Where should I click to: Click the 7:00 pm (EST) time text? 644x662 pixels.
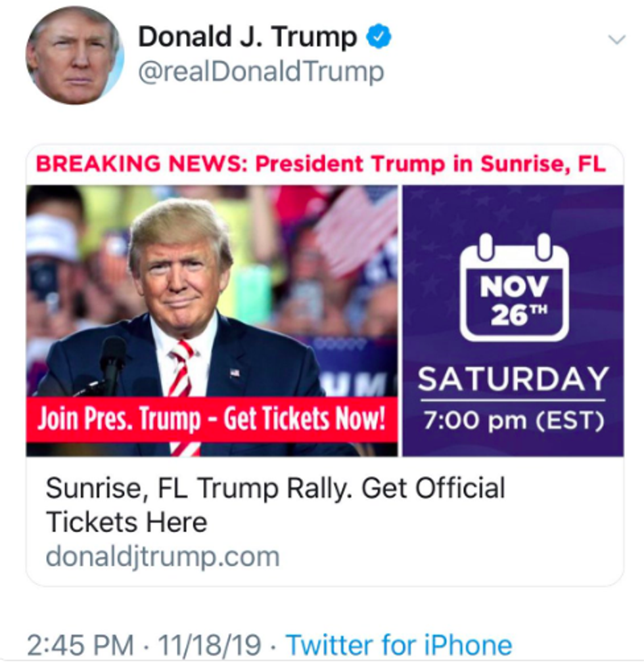(513, 420)
